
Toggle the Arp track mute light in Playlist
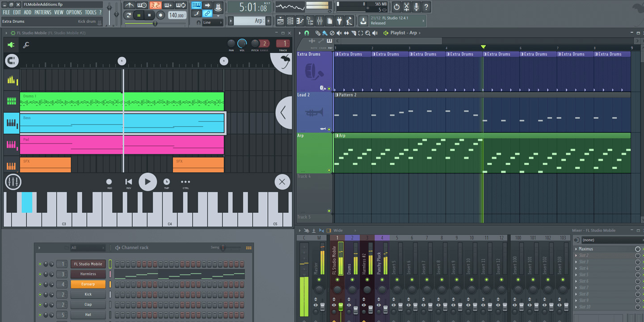(x=329, y=170)
